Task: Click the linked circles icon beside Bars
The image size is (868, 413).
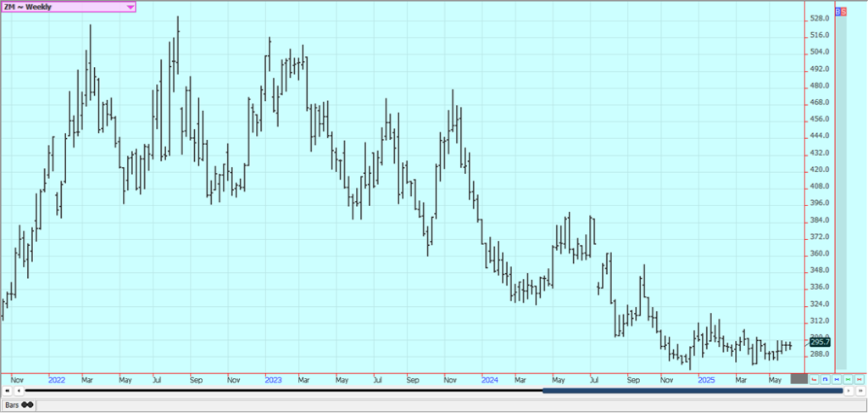Action: tap(28, 405)
